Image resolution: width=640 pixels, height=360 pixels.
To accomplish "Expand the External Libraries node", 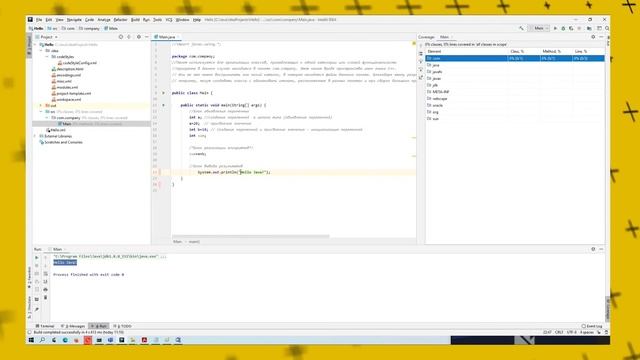I will point(36,136).
